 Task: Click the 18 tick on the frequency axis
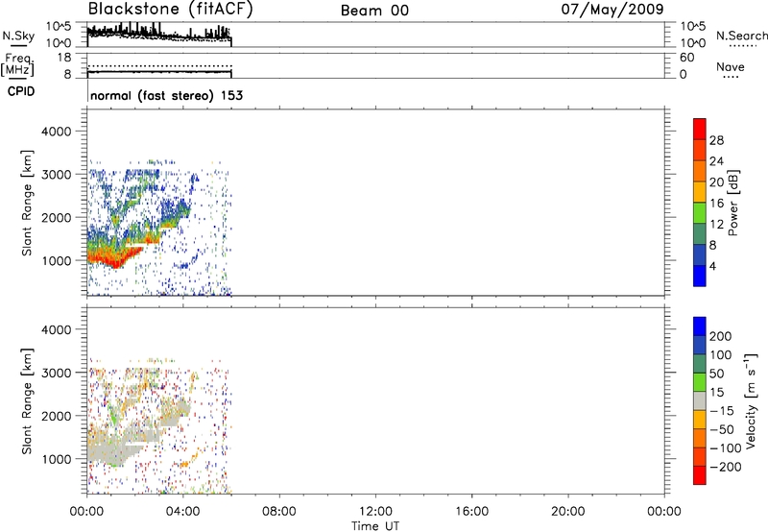tap(64, 58)
